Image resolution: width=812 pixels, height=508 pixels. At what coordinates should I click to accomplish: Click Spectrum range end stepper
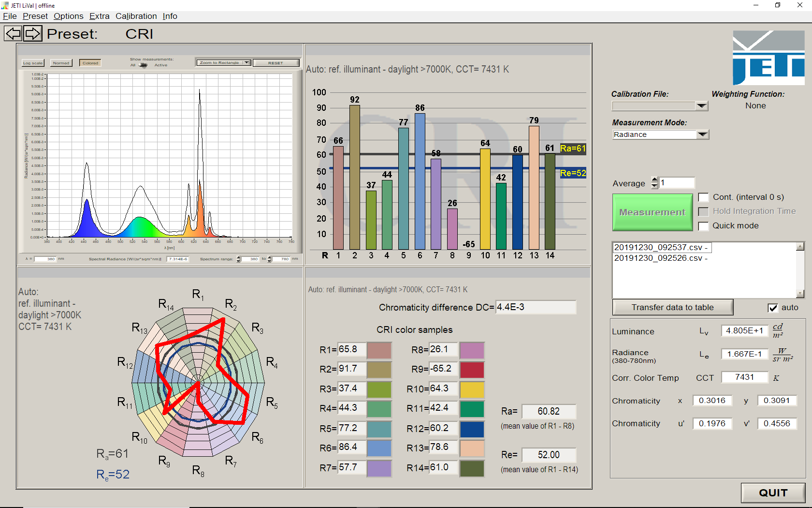click(x=270, y=259)
